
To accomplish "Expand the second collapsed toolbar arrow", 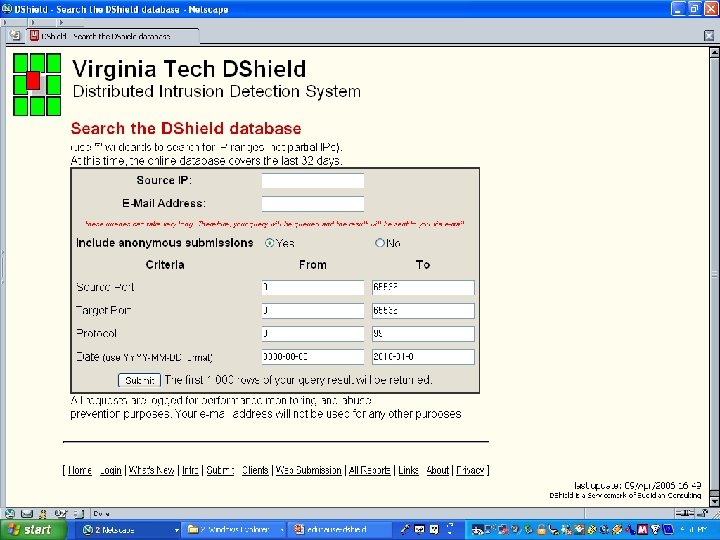I will 33,22.
